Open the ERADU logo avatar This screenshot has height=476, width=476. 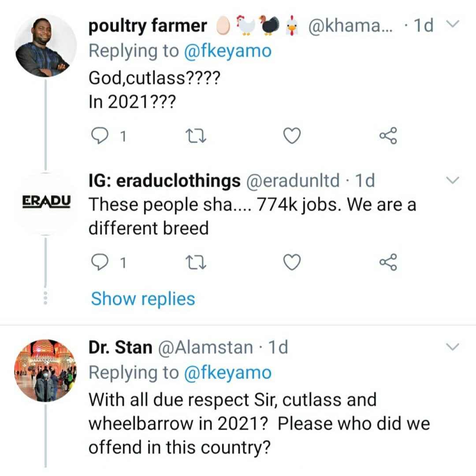(46, 202)
